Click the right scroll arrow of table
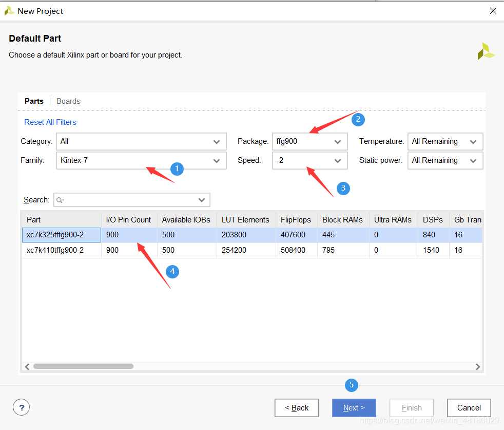The width and height of the screenshot is (504, 430). 478,367
